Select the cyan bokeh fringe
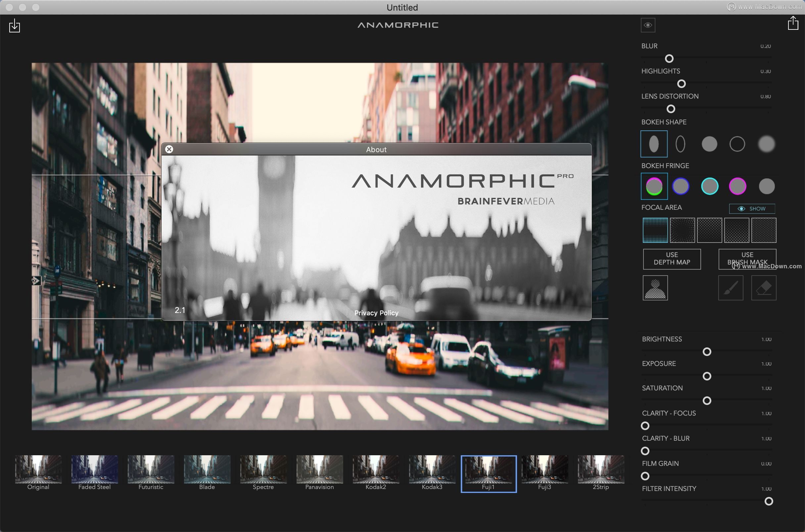This screenshot has height=532, width=805. point(710,186)
